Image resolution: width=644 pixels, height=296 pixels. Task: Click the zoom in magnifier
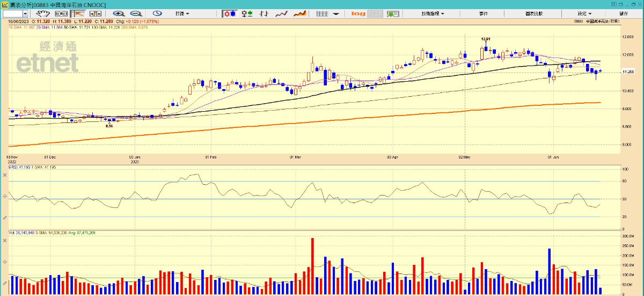119,13
